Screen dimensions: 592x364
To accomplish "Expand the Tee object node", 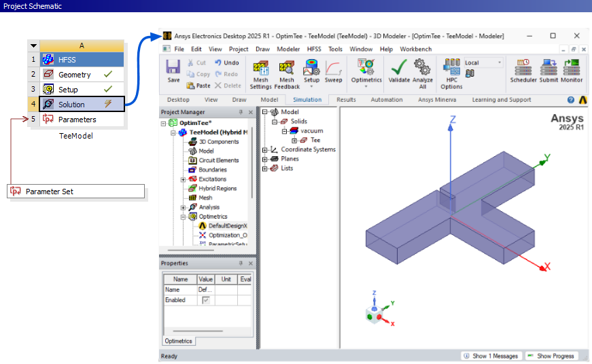I will [x=294, y=141].
